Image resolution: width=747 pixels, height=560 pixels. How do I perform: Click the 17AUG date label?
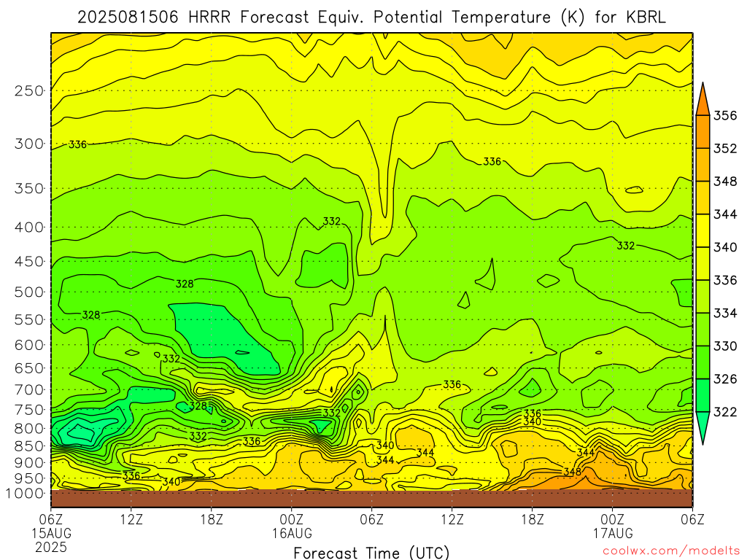click(613, 533)
